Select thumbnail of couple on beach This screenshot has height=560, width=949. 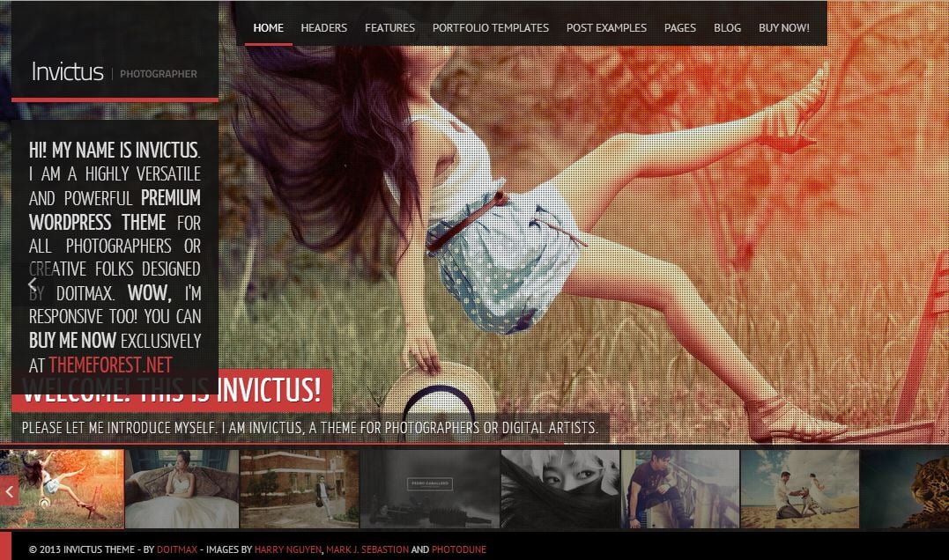tap(799, 489)
